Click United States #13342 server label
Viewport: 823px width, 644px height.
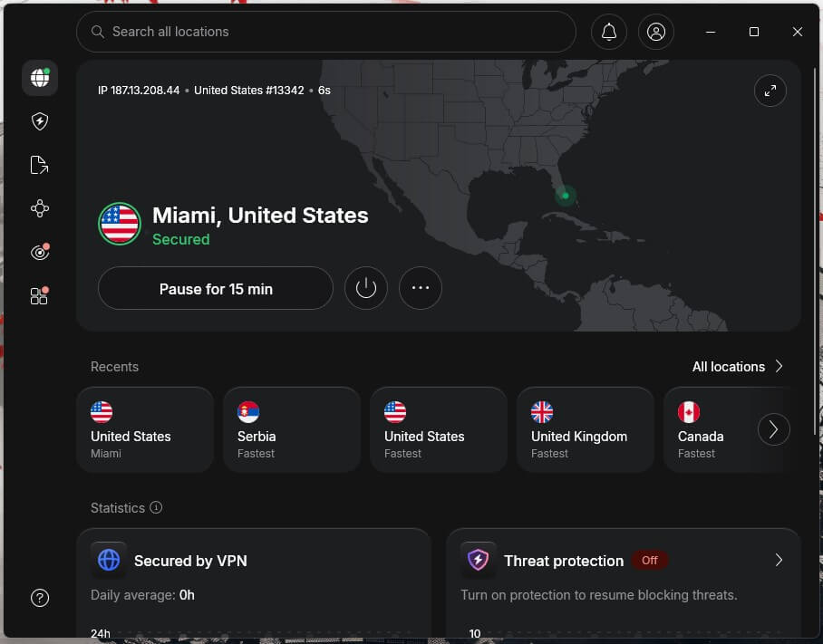click(x=248, y=91)
